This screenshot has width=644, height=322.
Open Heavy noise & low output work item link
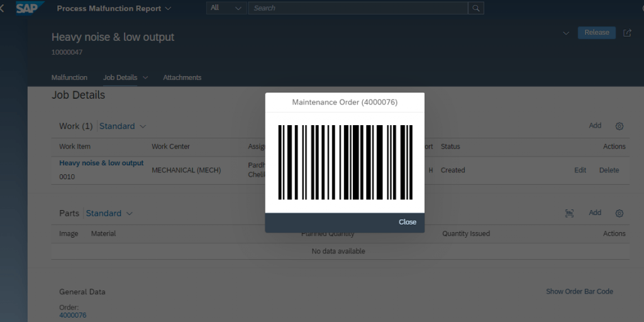pos(101,163)
